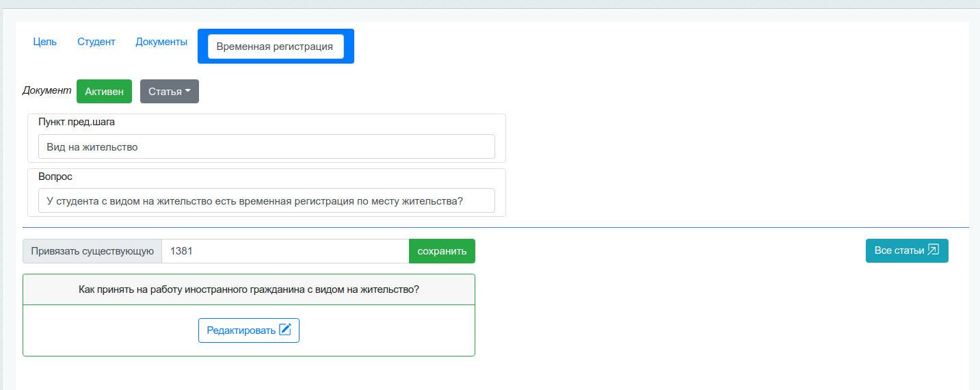Select the Временная регистрация tab

point(275,47)
